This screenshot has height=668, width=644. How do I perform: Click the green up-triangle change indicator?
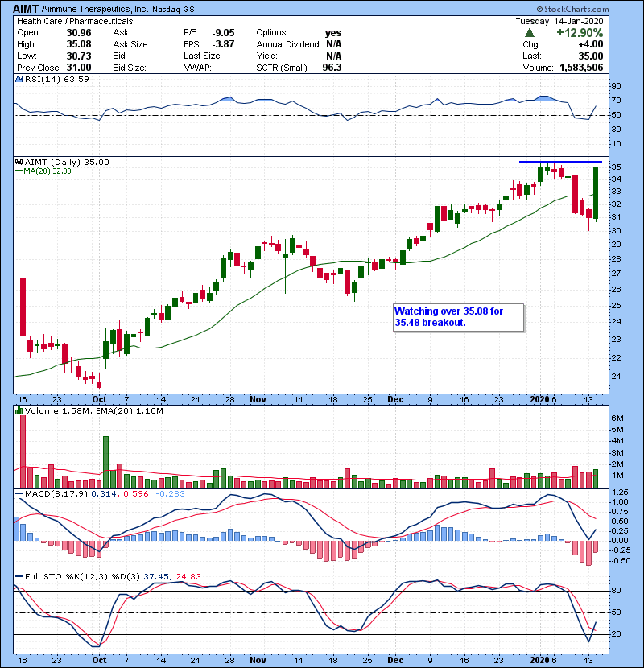point(530,33)
